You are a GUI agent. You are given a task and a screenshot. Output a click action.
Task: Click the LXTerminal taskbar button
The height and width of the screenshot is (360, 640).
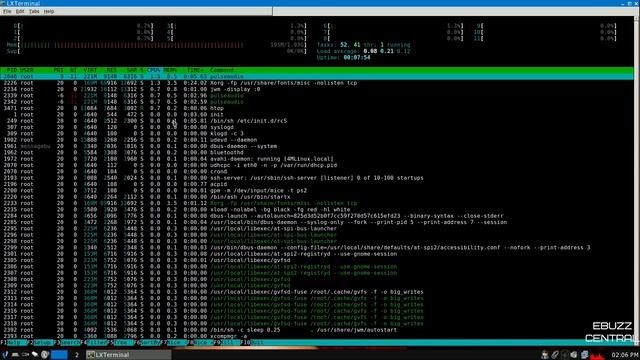pos(128,355)
